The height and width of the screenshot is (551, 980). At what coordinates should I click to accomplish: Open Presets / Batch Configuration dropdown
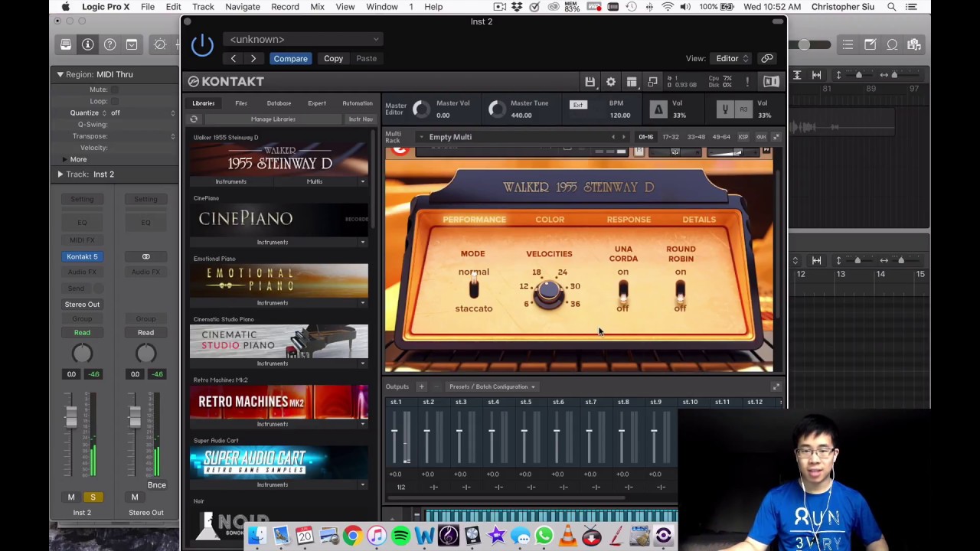pyautogui.click(x=492, y=386)
